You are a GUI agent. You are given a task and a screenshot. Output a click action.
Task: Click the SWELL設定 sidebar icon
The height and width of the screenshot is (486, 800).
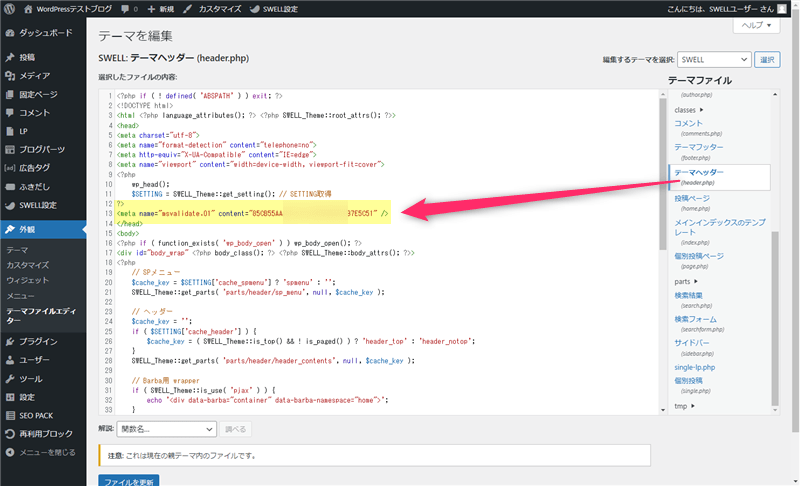10,205
